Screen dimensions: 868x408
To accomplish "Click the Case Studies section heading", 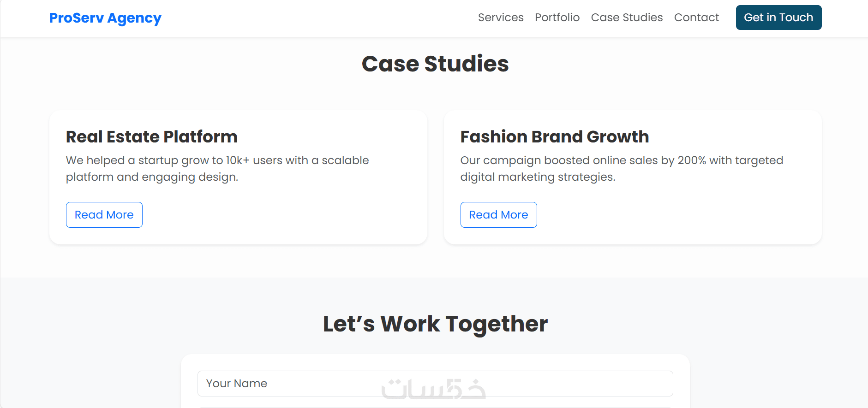I will 435,64.
